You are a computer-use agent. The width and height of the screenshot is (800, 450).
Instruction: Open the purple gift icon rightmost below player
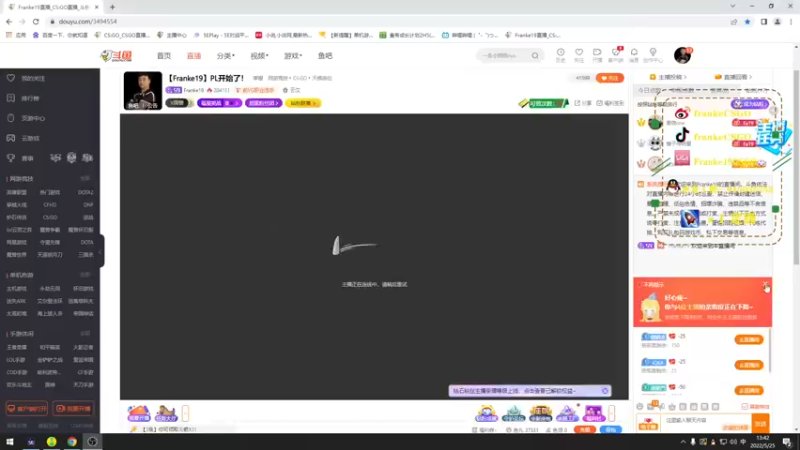click(x=593, y=413)
